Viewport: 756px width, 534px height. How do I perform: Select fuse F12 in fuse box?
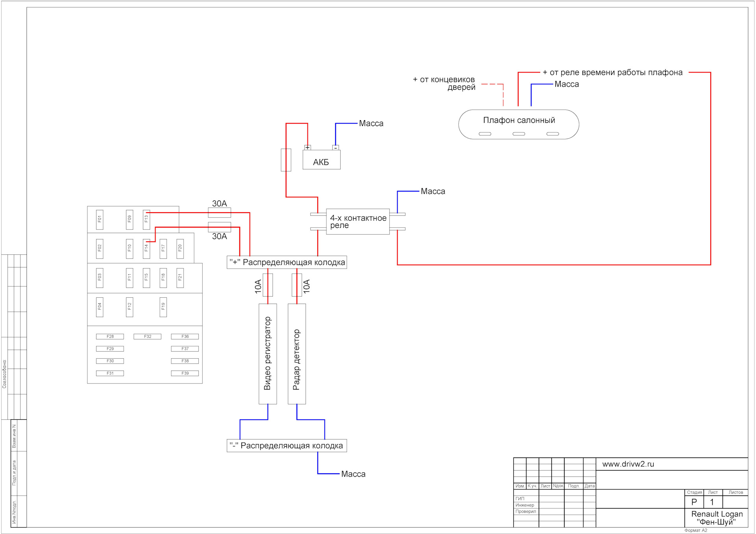click(x=130, y=307)
